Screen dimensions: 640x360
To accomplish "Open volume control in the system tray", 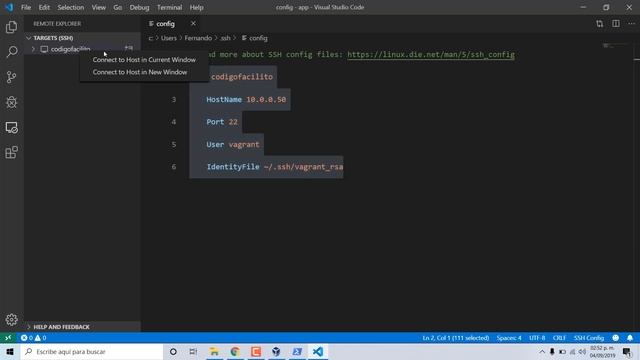I will coord(582,351).
